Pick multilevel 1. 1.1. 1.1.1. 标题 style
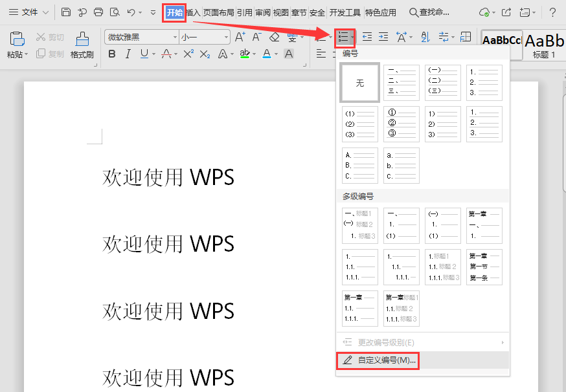Image resolution: width=566 pixels, height=392 pixels. [x=443, y=267]
